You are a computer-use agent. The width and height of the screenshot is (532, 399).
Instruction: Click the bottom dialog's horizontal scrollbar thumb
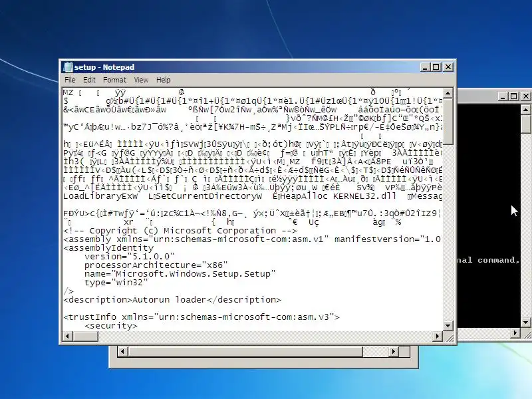point(245,352)
